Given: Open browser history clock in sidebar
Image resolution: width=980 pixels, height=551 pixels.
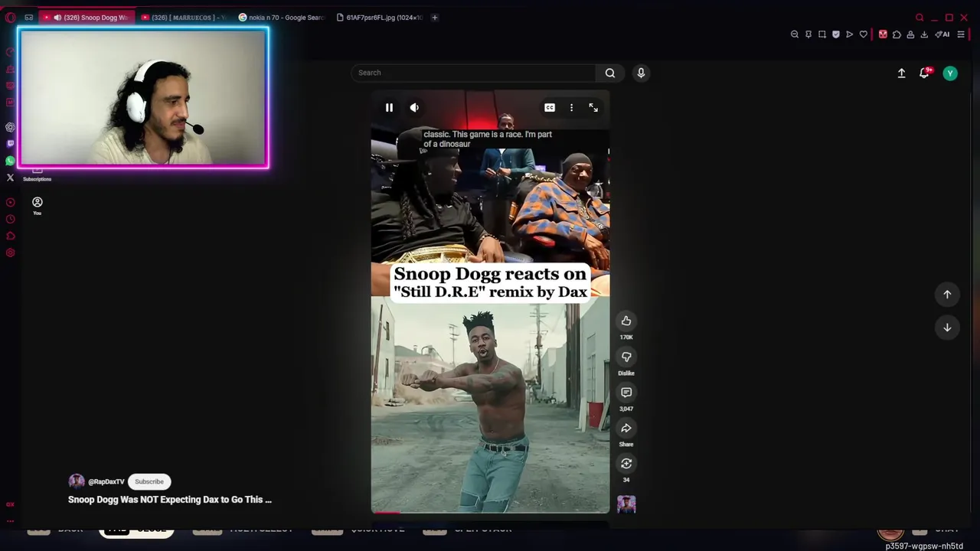Looking at the screenshot, I should (10, 220).
